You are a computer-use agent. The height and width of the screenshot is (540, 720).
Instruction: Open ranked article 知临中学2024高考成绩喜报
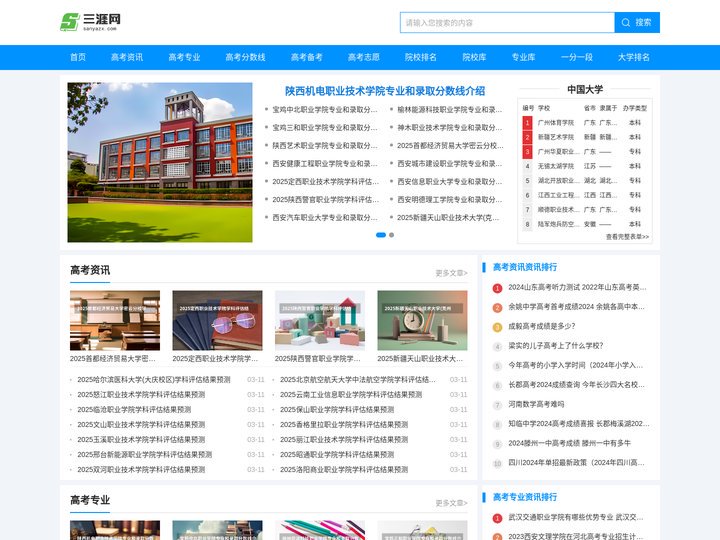(579, 424)
